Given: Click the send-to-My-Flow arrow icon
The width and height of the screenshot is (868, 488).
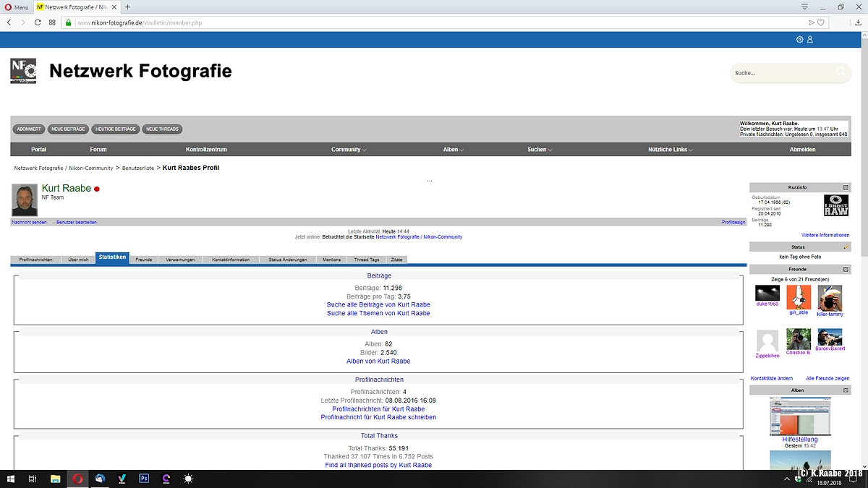Looking at the screenshot, I should click(x=812, y=22).
